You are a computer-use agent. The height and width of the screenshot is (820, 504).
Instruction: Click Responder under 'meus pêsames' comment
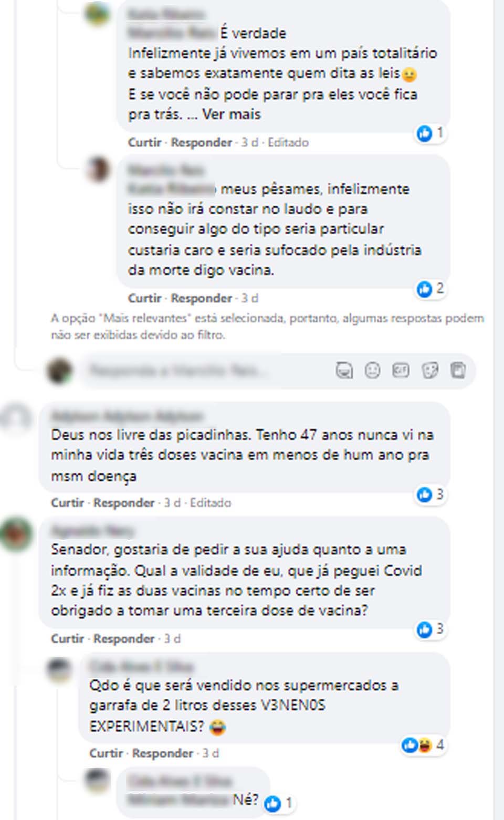(201, 298)
